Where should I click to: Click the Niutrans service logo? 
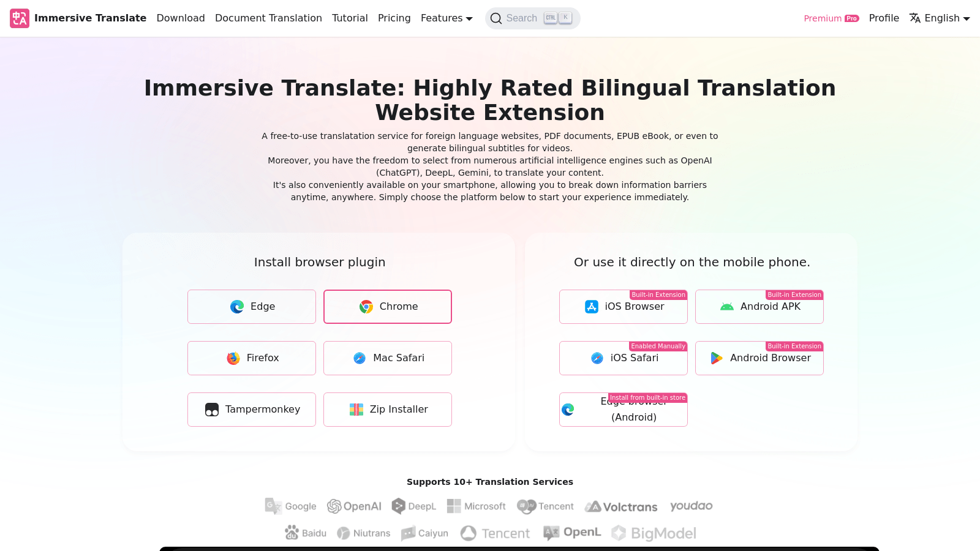click(364, 533)
